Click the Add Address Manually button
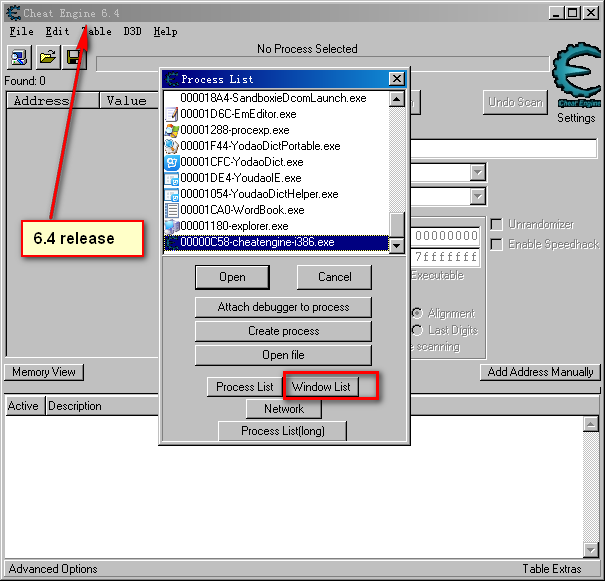Image resolution: width=605 pixels, height=581 pixels. coord(540,372)
